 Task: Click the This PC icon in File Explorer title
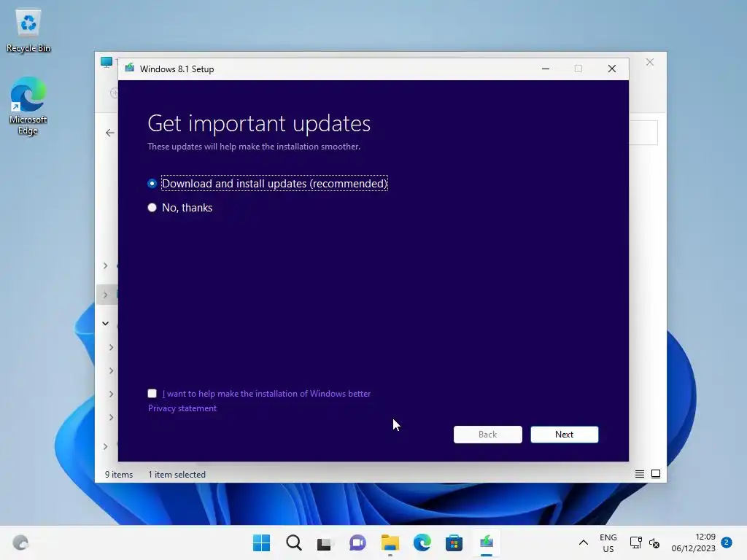[x=107, y=62]
